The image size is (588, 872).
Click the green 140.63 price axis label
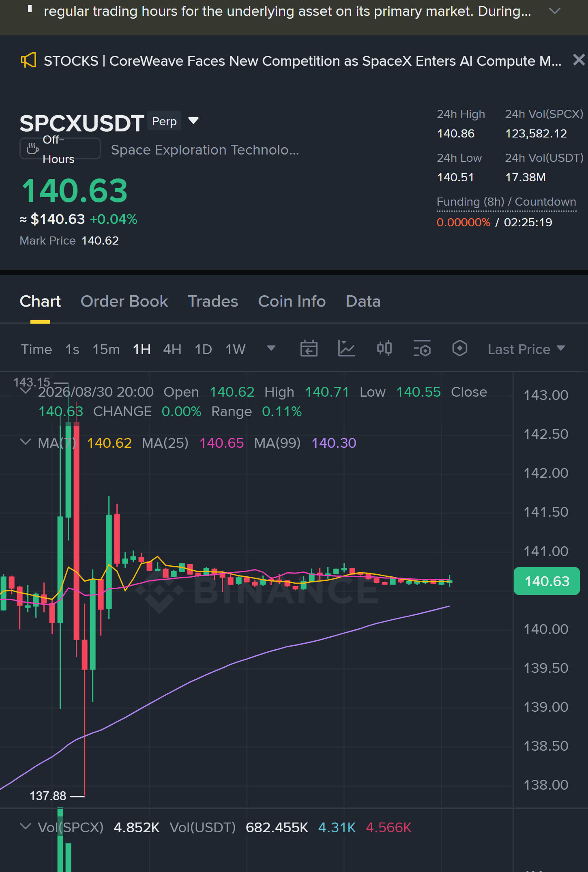pos(547,581)
